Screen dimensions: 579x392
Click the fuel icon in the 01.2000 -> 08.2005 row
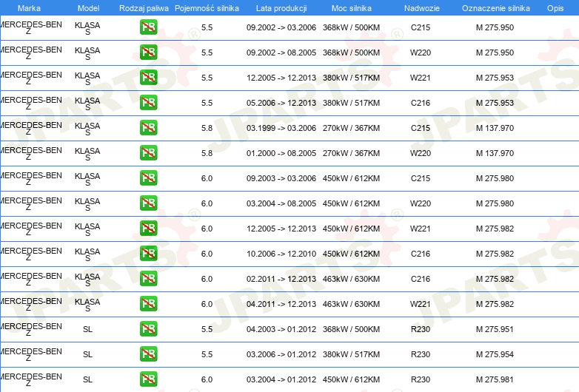(x=148, y=153)
